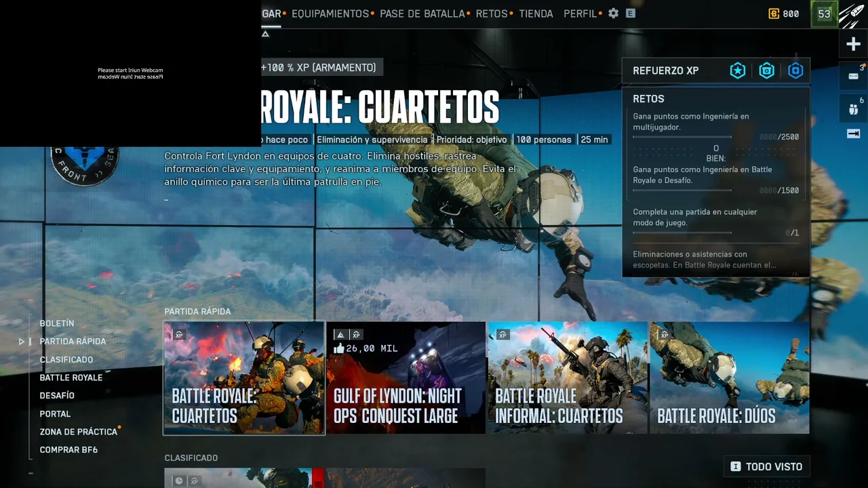Click the 800 coin balance value
This screenshot has width=868, height=488.
(791, 14)
